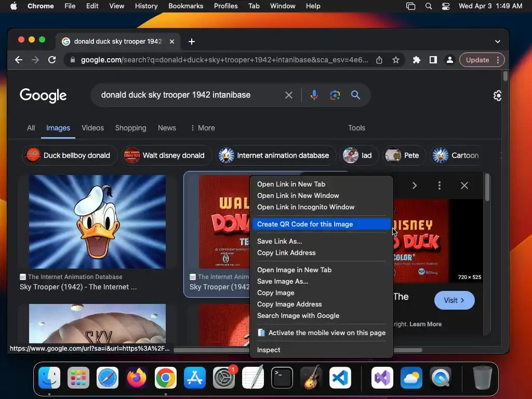The height and width of the screenshot is (399, 532).
Task: Toggle the Chrome side panel icon
Action: 433,60
